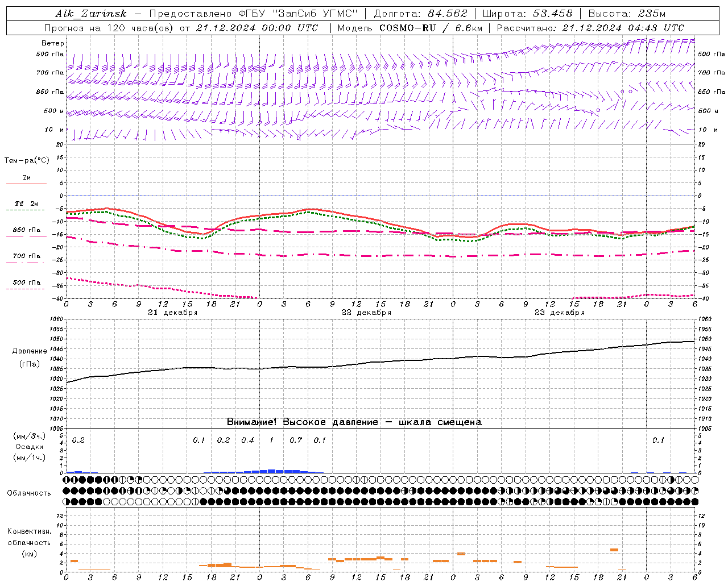Click the dashed legend line under the legend's 500 гПа
The width and height of the screenshot is (728, 582).
click(26, 289)
